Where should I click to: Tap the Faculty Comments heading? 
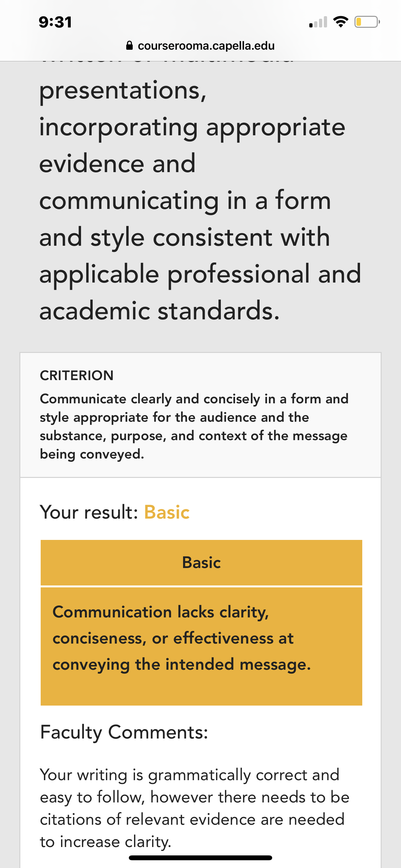click(124, 732)
